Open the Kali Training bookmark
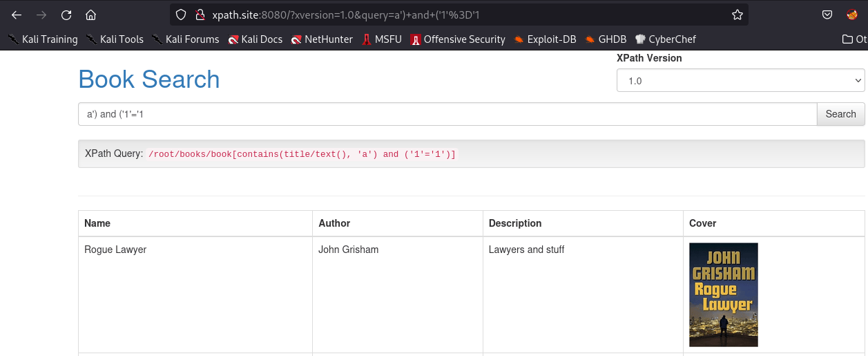 [43, 39]
